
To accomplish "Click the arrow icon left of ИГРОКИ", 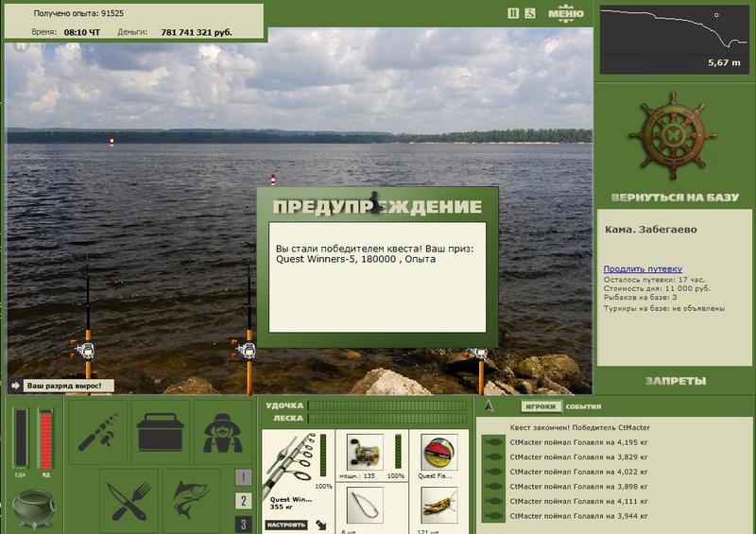I will 489,405.
